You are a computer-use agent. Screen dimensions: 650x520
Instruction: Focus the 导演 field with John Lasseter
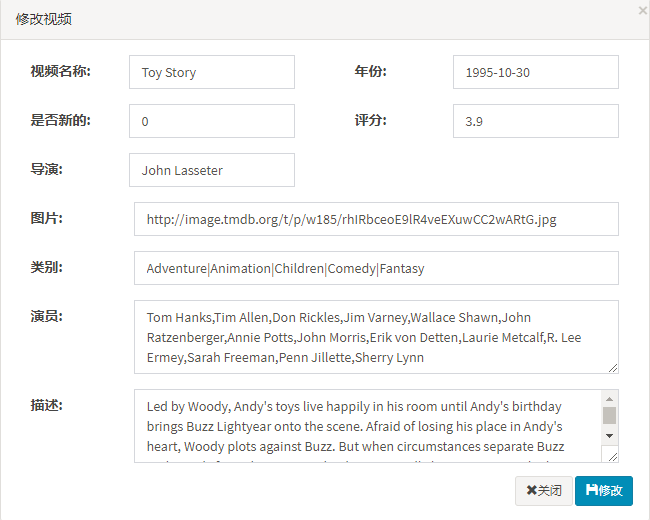tap(212, 170)
